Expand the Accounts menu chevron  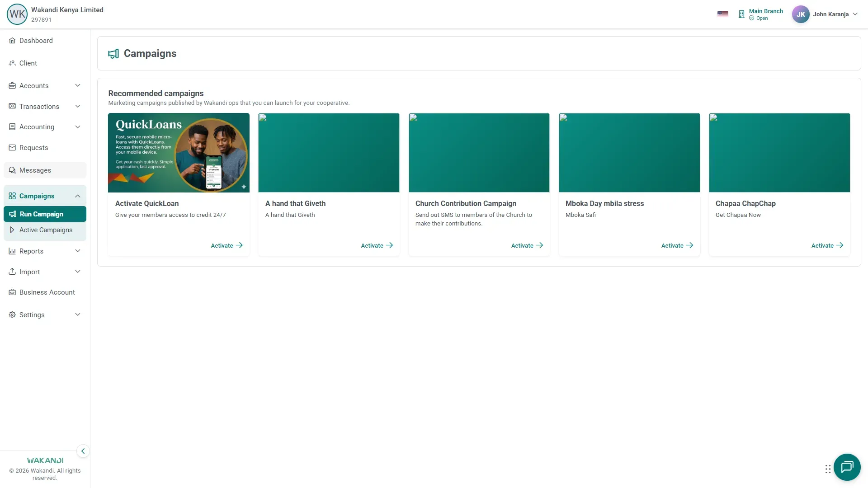click(78, 85)
